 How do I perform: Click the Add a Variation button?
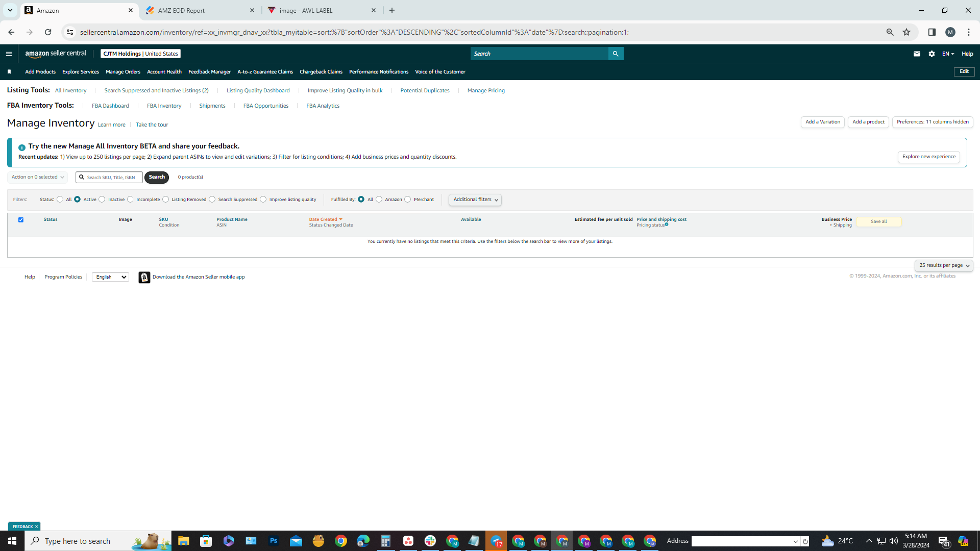pos(823,122)
